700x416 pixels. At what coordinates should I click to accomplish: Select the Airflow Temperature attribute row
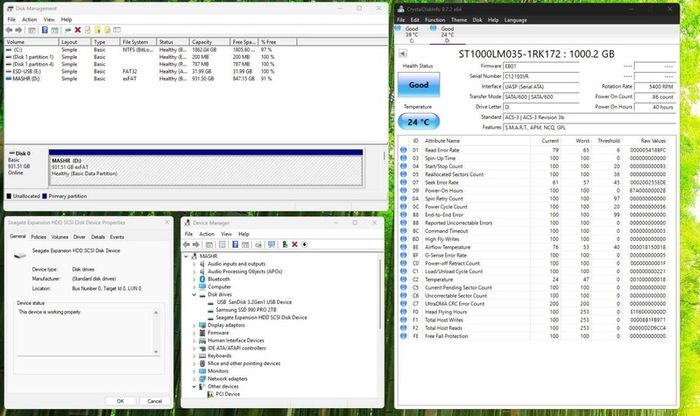(534, 247)
